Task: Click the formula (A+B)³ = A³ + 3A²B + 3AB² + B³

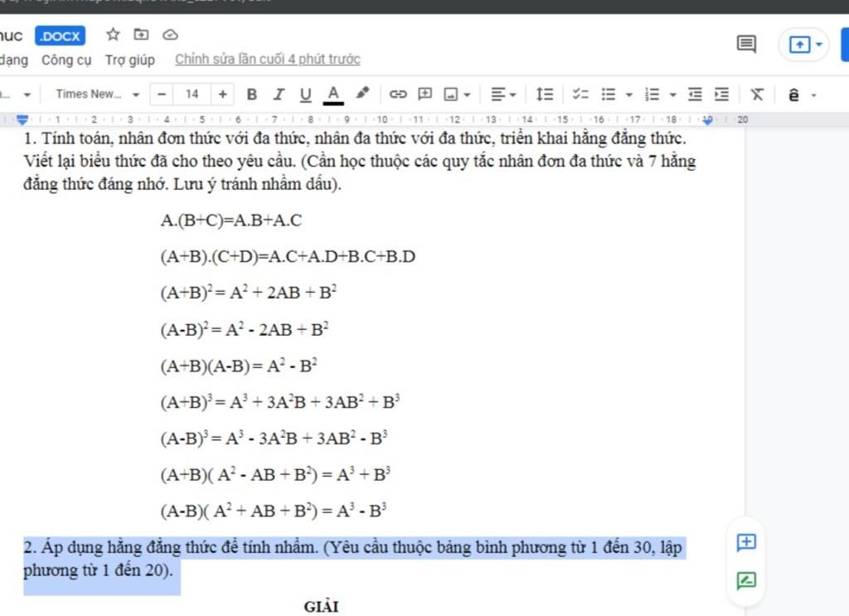Action: coord(280,401)
